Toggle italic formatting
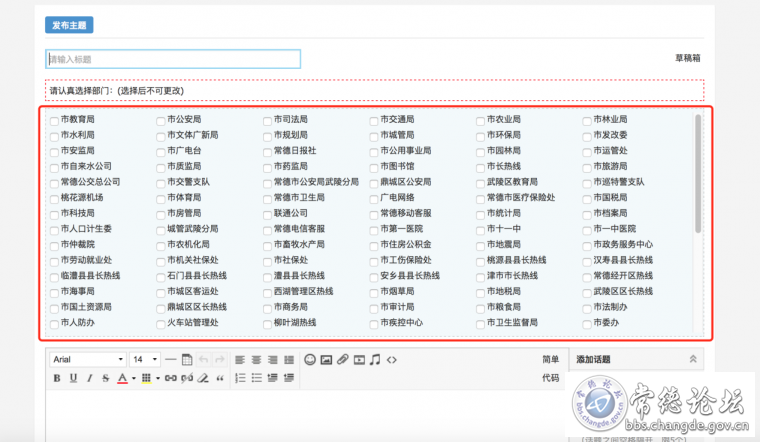 (90, 378)
